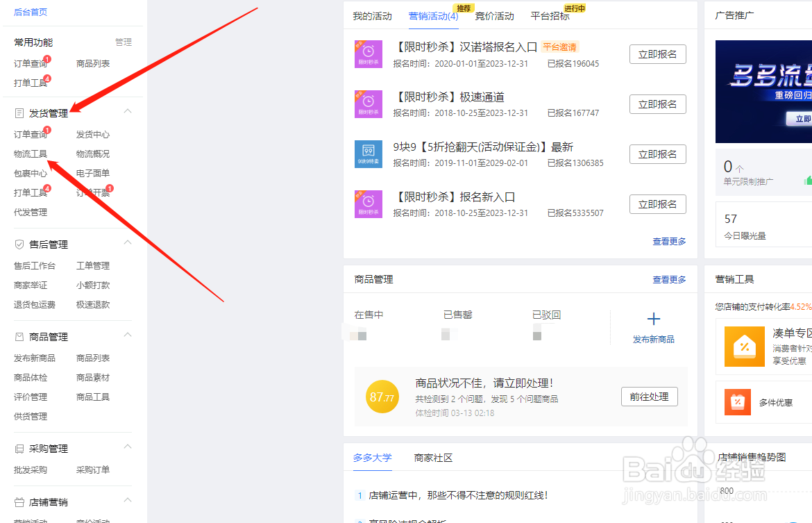Image resolution: width=812 pixels, height=523 pixels.
Task: Open 商品列表 under 常用功能
Action: [x=93, y=63]
